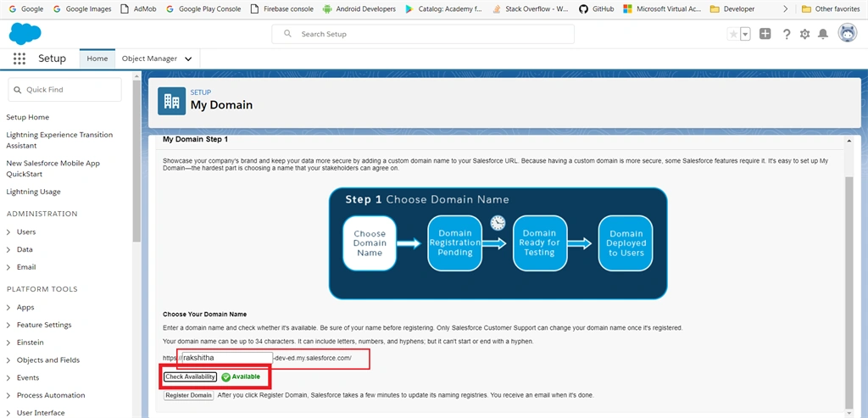Open the App Launcher dots grid
The image size is (868, 418).
pos(19,59)
